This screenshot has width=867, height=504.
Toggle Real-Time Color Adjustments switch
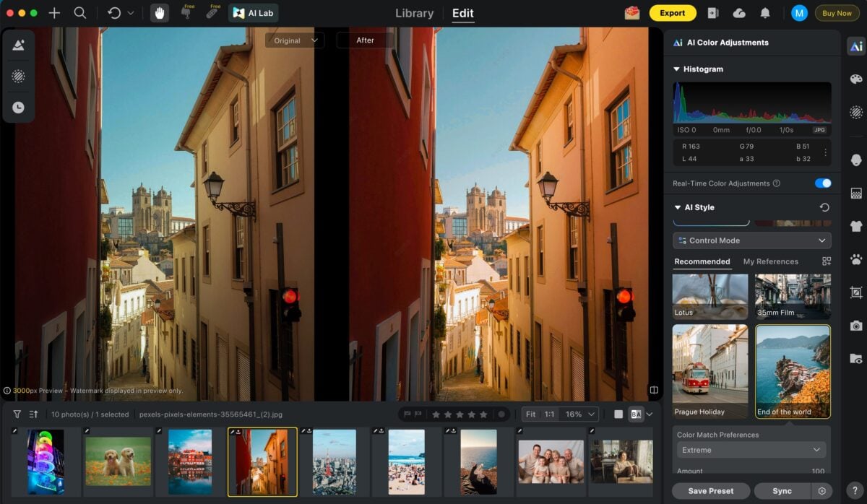pyautogui.click(x=823, y=183)
